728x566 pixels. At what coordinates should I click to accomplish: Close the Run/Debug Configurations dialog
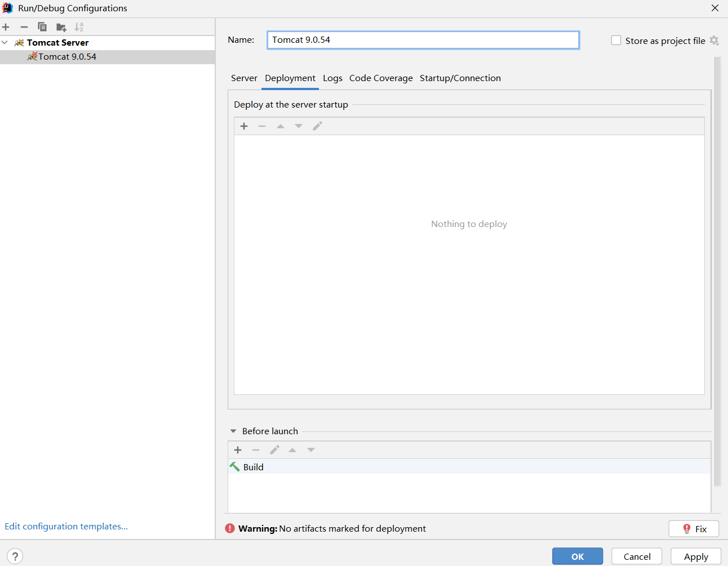point(714,8)
